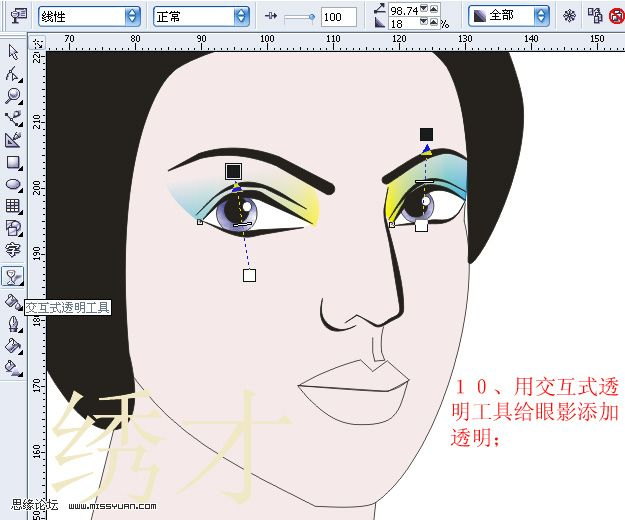The image size is (625, 520).
Task: Click the midpoint value field 100
Action: tap(338, 17)
